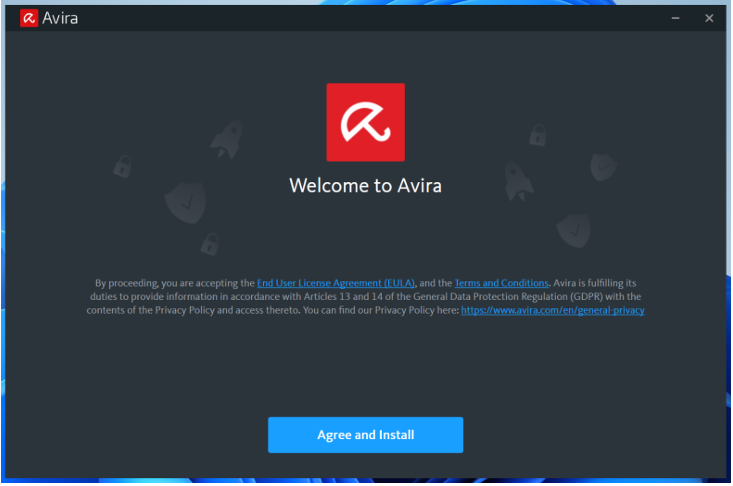This screenshot has width=733, height=486.
Task: Click the red Avira umbrella logo in the center
Action: point(365,122)
